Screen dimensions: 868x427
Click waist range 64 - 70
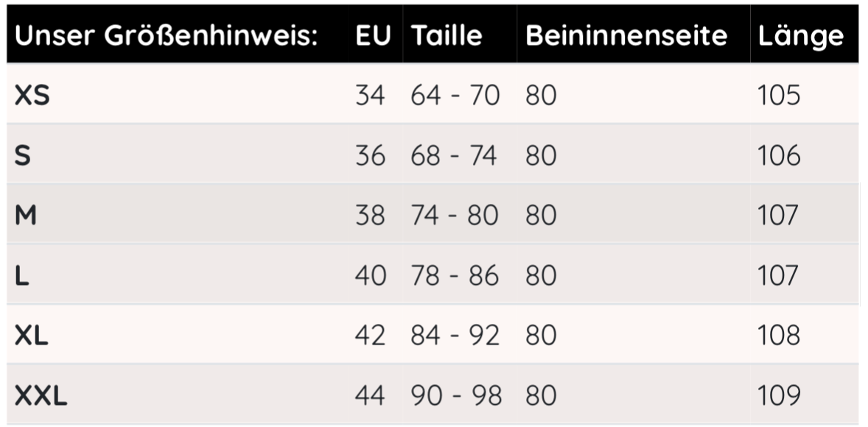455,96
